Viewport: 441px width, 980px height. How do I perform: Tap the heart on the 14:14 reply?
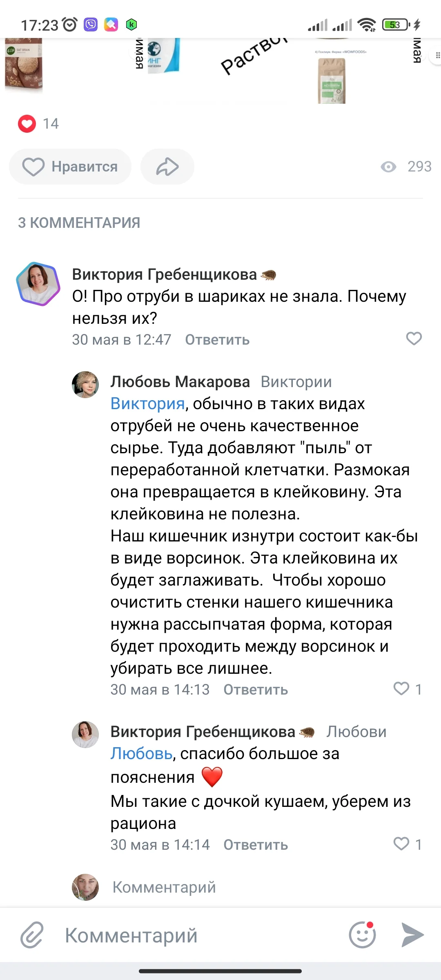click(x=401, y=844)
